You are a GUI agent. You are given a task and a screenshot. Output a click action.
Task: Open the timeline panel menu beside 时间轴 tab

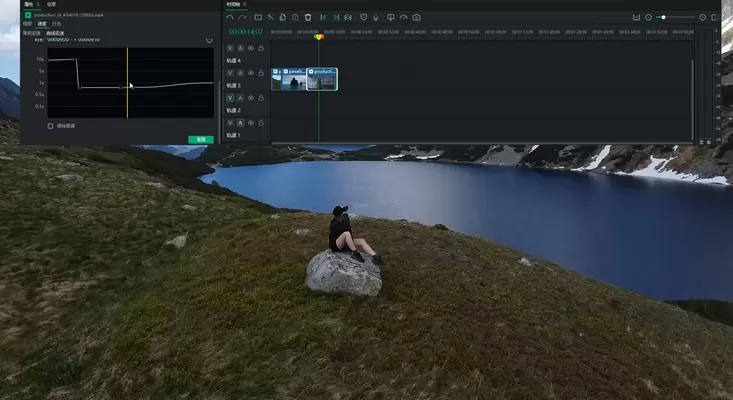246,4
